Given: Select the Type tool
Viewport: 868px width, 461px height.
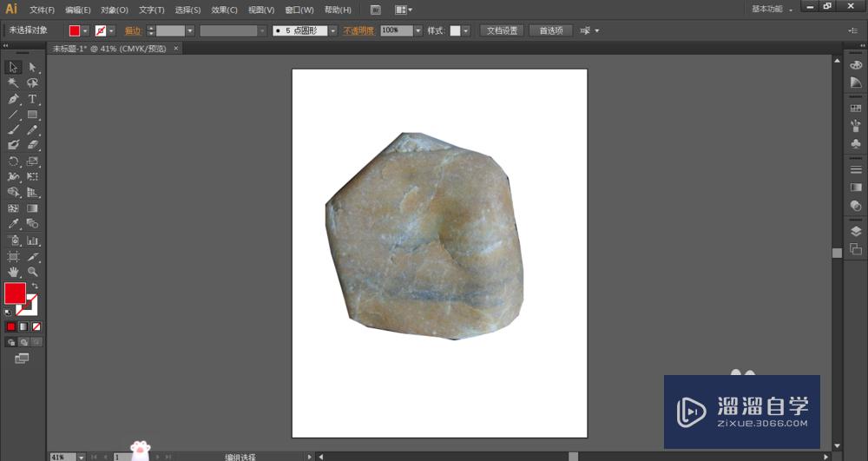Looking at the screenshot, I should point(32,99).
